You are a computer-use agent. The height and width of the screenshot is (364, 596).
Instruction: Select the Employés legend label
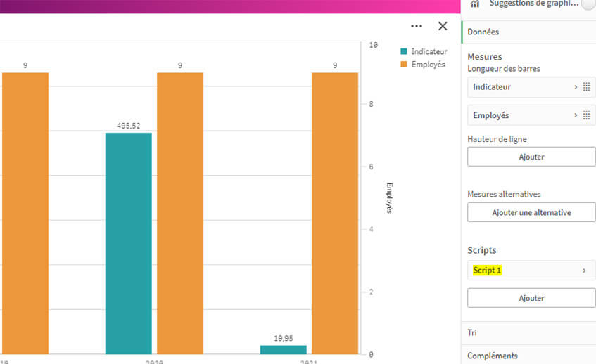tap(429, 65)
